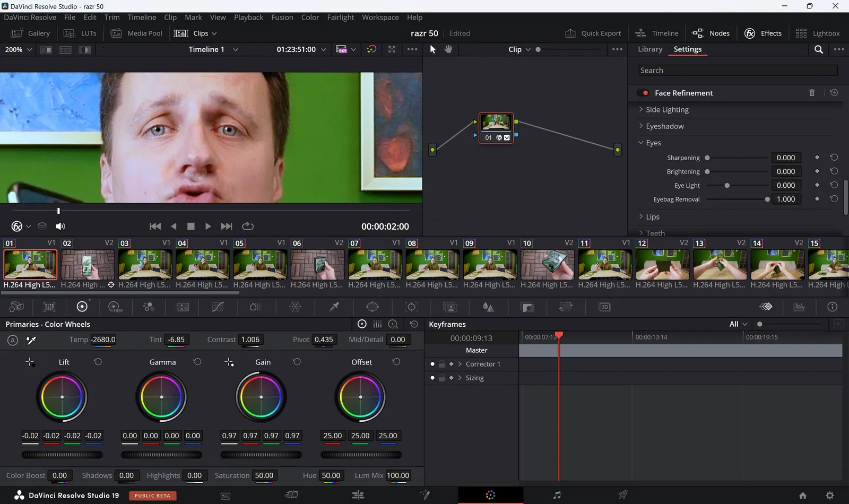Delete the Face Refinement effect

[x=811, y=93]
